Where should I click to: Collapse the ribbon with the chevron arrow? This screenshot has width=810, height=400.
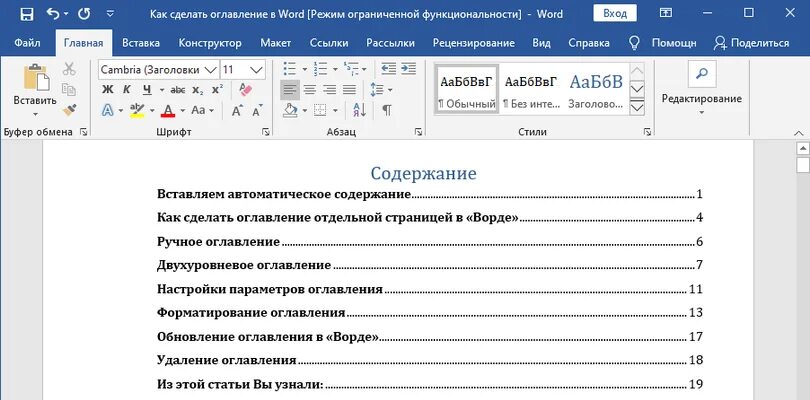coord(798,132)
